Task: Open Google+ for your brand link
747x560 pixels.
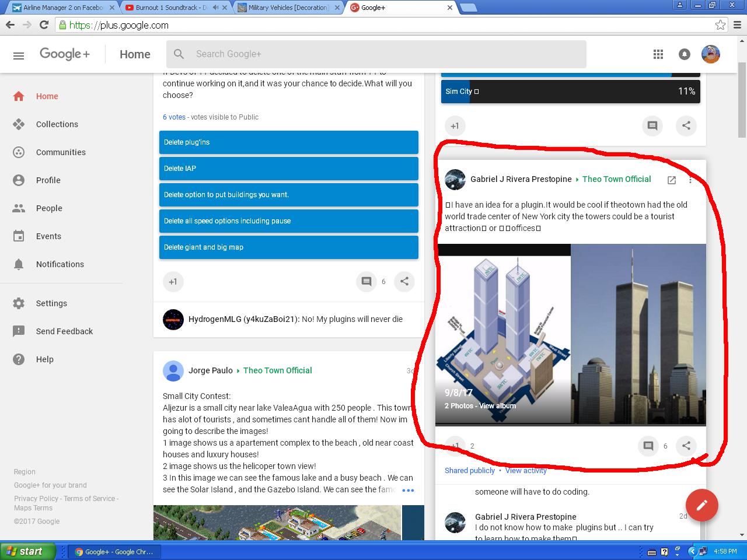Action: point(50,485)
